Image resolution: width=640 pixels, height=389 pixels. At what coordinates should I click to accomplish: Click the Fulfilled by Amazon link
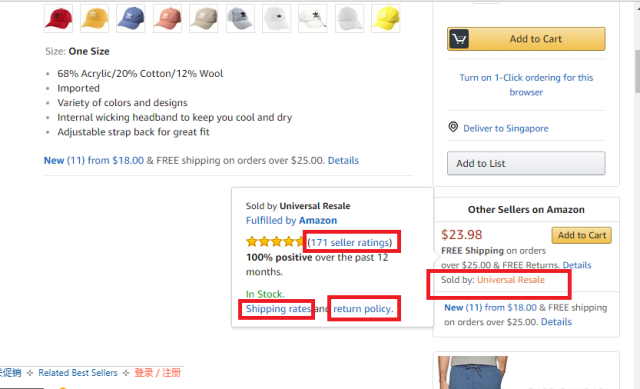(x=291, y=220)
